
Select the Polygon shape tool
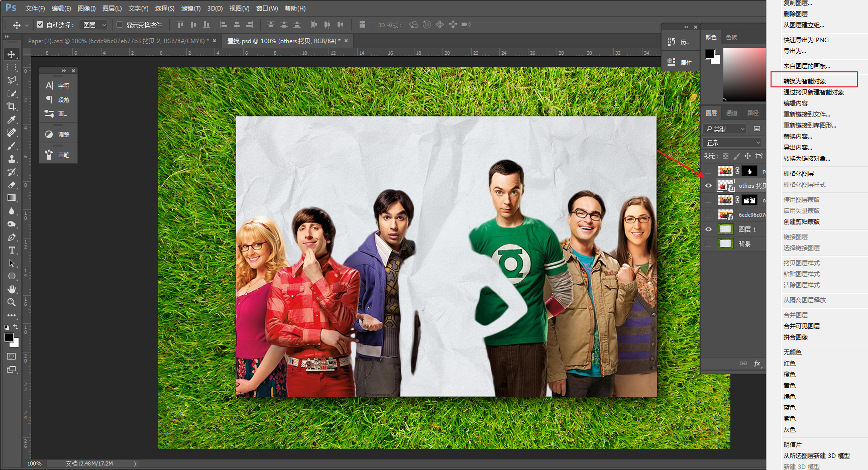pyautogui.click(x=11, y=276)
